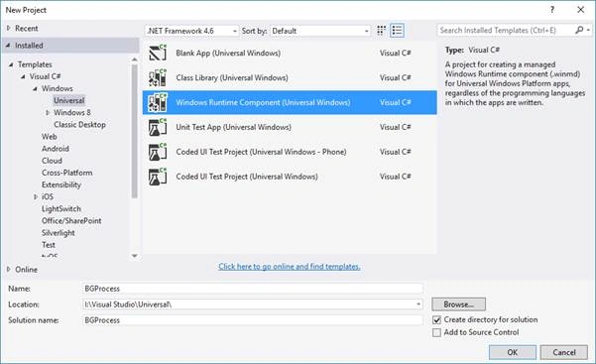The width and height of the screenshot is (596, 364).
Task: Select the Universal tree item
Action: 68,100
